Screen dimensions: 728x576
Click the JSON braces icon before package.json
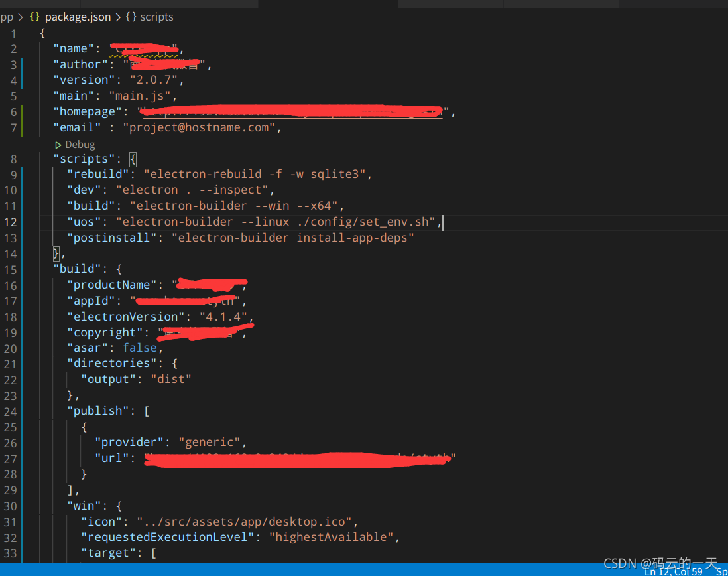[x=35, y=17]
